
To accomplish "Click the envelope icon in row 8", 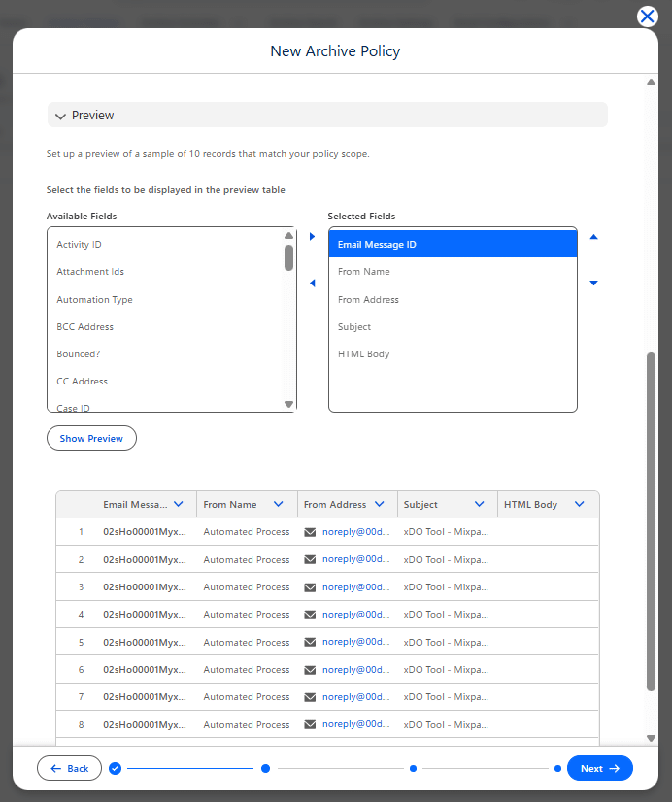I will (310, 724).
